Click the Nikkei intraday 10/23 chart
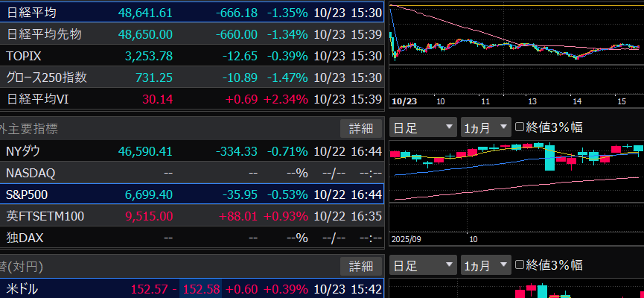Screen dimensions: 644x298 tap(514, 46)
